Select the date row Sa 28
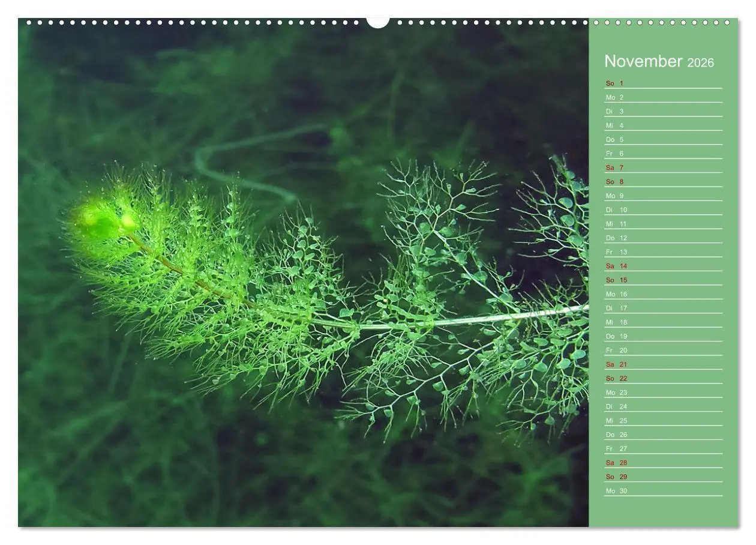This screenshot has width=756, height=545. click(663, 463)
